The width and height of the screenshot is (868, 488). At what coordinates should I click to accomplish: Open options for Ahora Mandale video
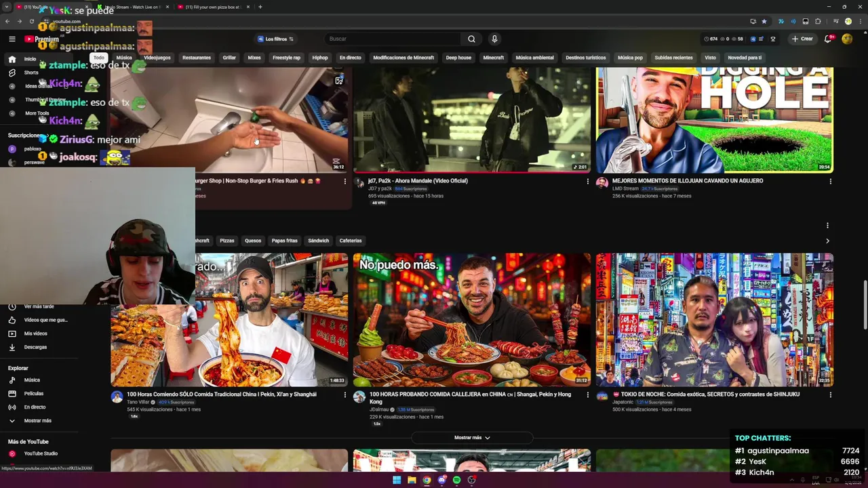coord(587,181)
